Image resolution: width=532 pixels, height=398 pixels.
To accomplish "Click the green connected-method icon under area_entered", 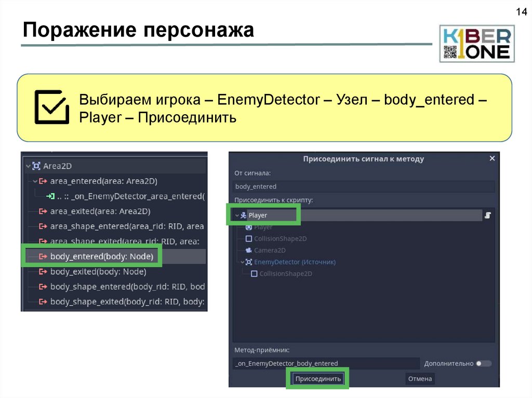I will [x=50, y=196].
